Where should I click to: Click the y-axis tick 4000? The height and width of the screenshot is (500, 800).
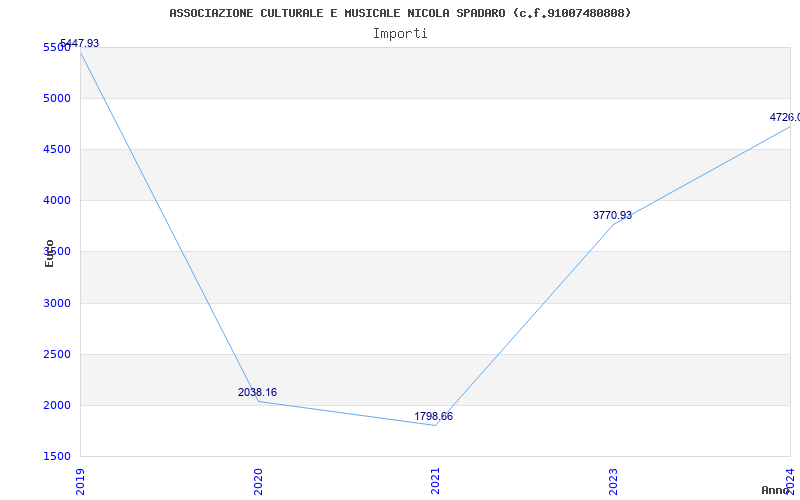57,200
